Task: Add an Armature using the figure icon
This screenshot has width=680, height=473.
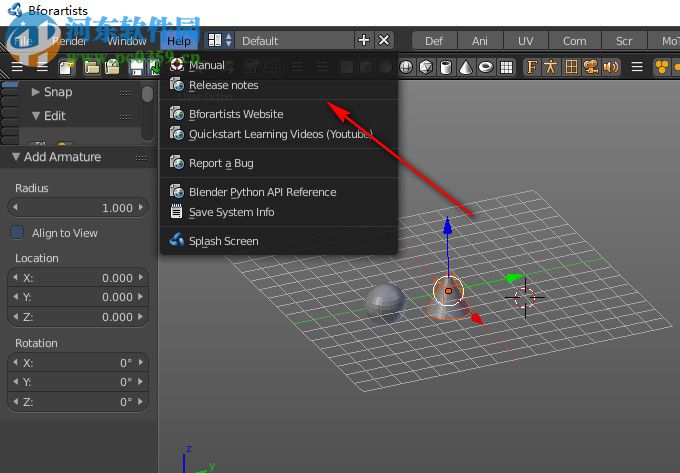Action: point(551,67)
